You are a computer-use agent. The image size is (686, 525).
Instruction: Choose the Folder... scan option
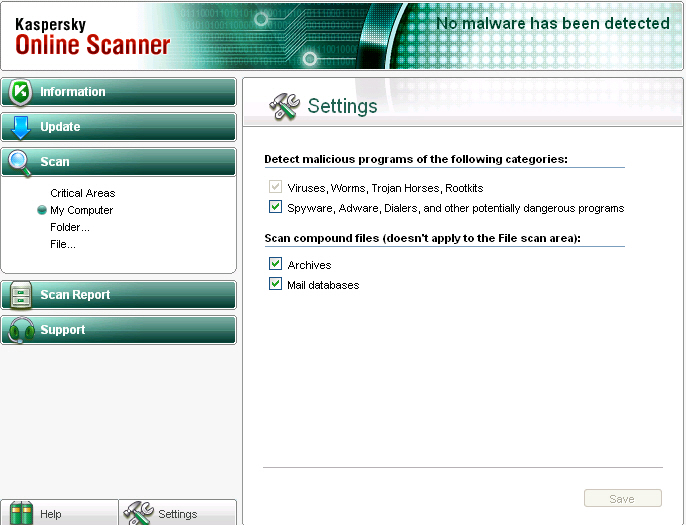[70, 228]
